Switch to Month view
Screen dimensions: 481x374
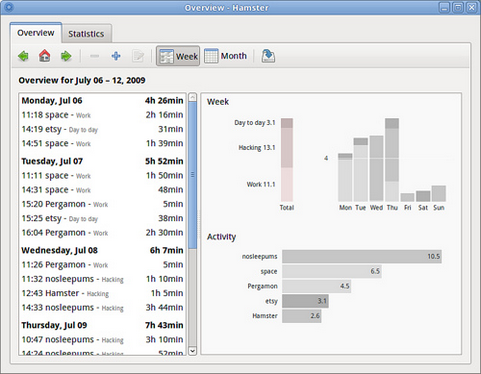pyautogui.click(x=226, y=56)
